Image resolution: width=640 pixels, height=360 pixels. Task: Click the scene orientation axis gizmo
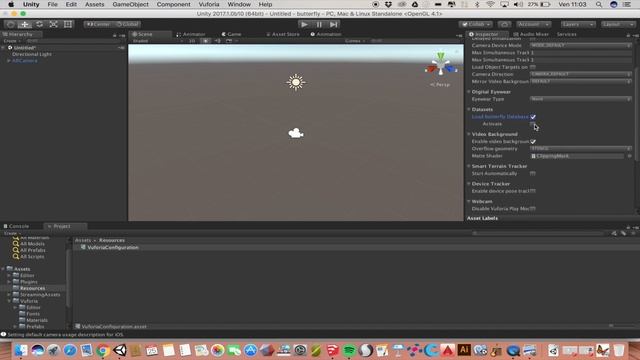pyautogui.click(x=441, y=65)
